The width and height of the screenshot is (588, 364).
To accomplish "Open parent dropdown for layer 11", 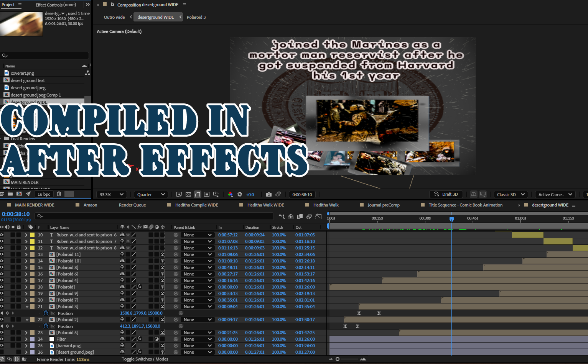I will pyautogui.click(x=197, y=241).
